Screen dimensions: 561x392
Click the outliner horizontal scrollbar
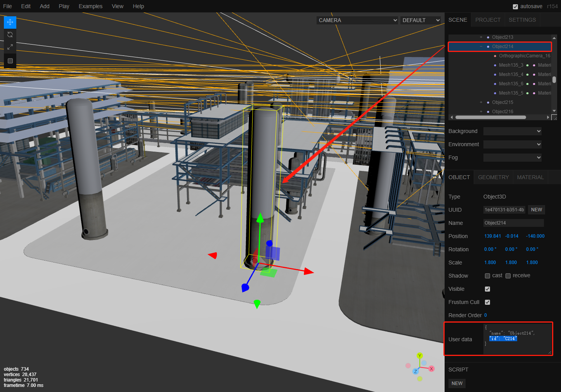[x=490, y=117]
